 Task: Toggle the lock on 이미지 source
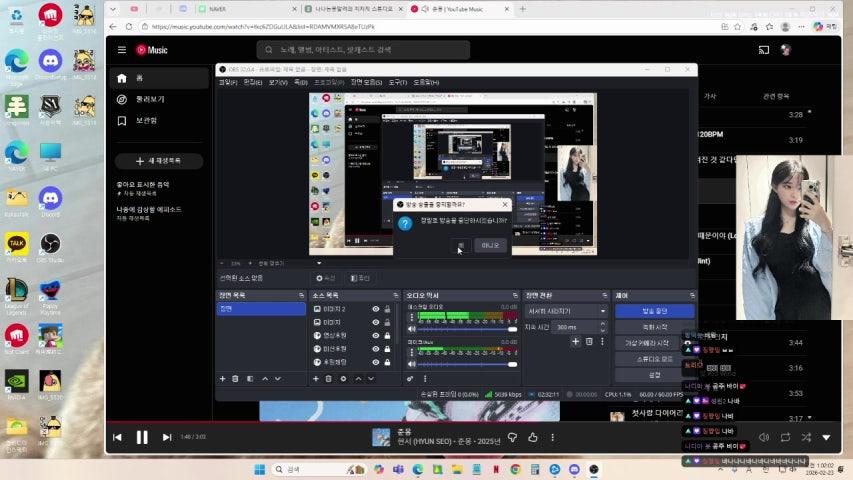pos(388,322)
